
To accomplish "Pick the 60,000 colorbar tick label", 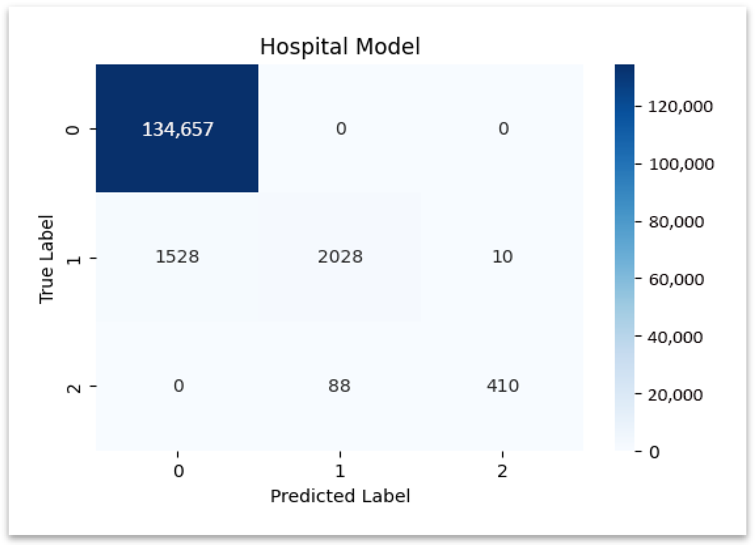I will pos(676,279).
